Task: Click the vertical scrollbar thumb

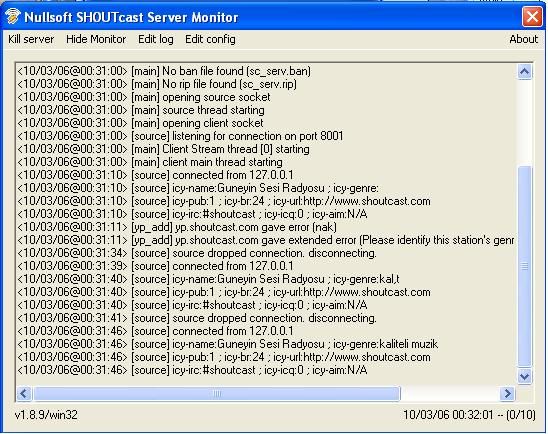Action: pos(524,267)
